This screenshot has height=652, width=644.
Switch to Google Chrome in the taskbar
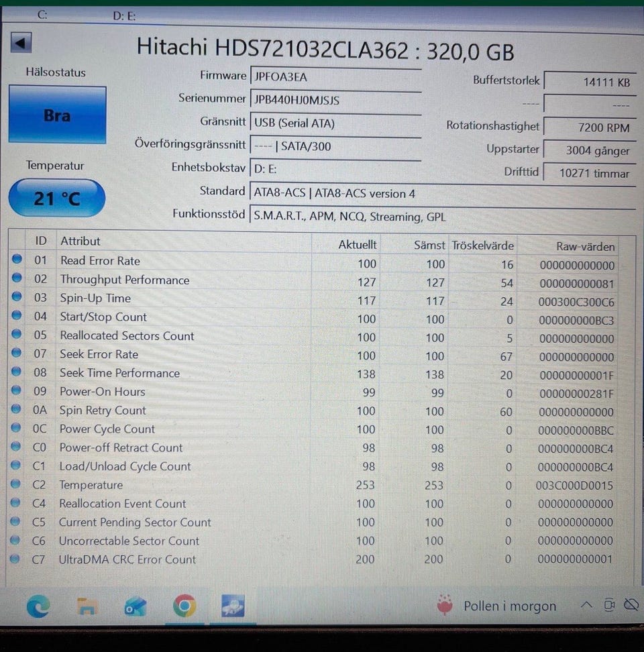184,606
